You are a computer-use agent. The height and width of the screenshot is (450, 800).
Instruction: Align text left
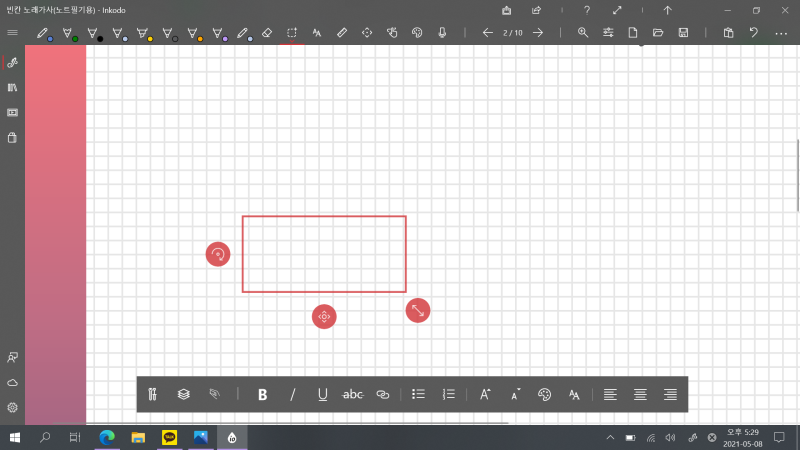click(610, 394)
